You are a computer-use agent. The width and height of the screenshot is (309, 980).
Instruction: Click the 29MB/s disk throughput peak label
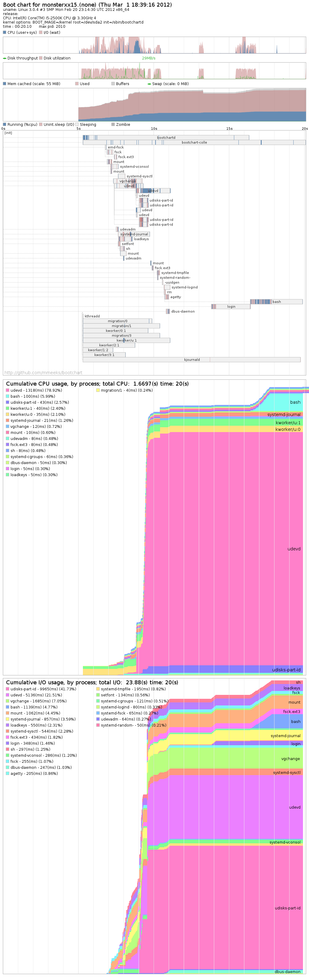[x=149, y=58]
